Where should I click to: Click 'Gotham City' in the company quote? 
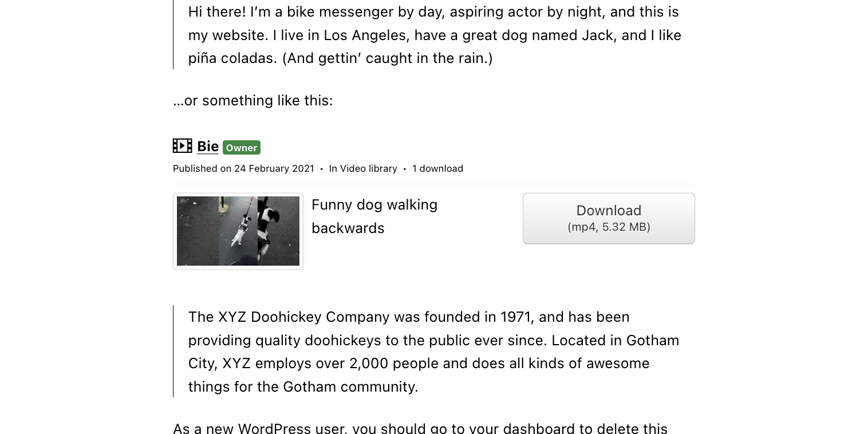click(x=434, y=352)
